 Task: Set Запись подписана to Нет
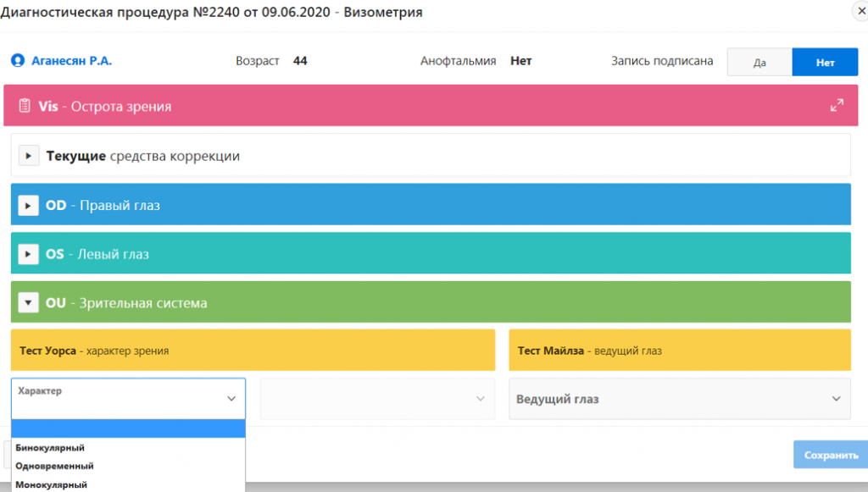tap(825, 62)
